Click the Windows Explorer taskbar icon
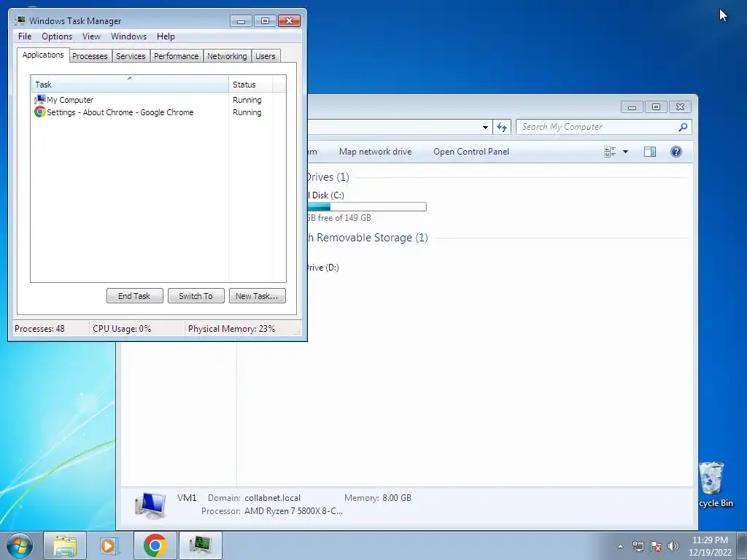This screenshot has width=747, height=560. (65, 545)
